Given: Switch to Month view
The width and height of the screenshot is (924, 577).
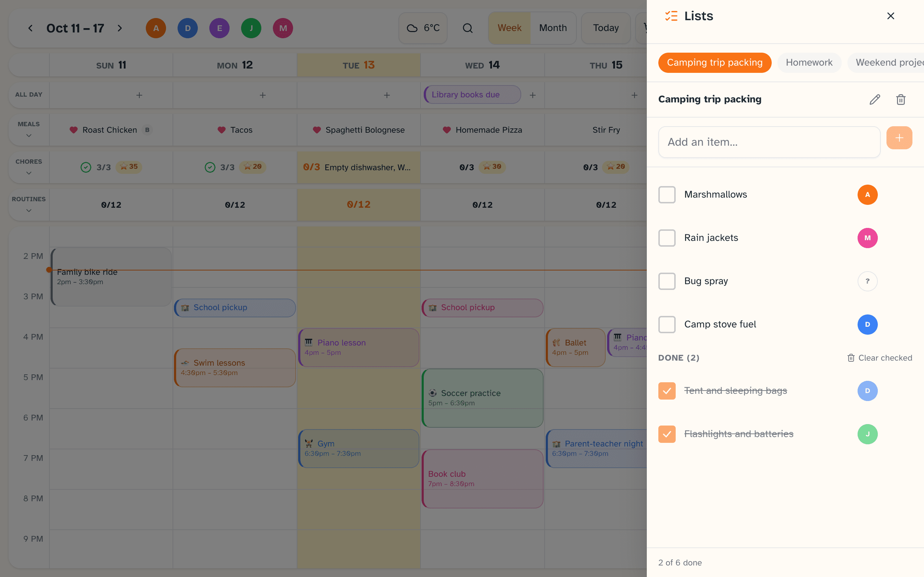Looking at the screenshot, I should tap(553, 28).
